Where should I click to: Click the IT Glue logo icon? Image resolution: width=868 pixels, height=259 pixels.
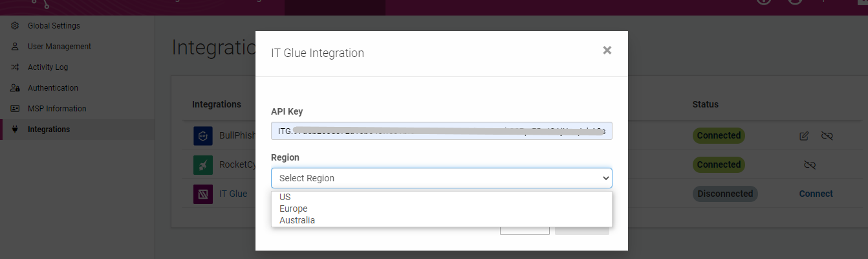click(203, 194)
